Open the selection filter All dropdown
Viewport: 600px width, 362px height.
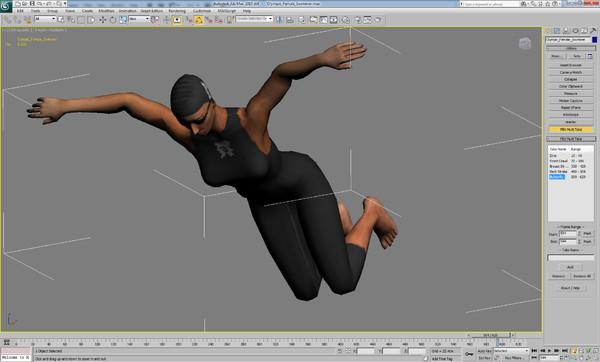click(x=45, y=19)
